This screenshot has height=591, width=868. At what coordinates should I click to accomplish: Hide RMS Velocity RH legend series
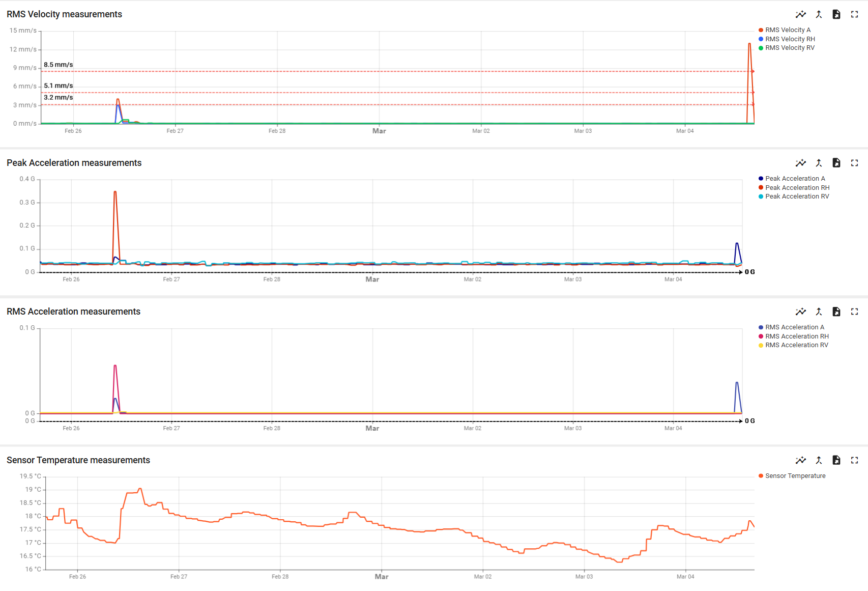(790, 39)
